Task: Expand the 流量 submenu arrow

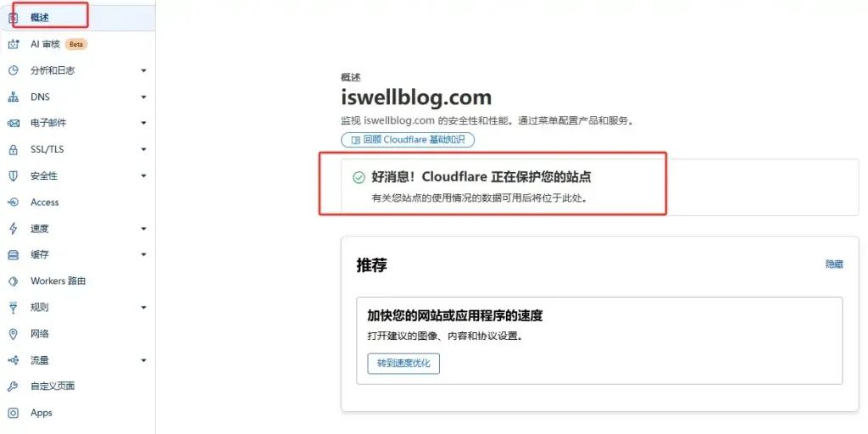Action: (144, 360)
